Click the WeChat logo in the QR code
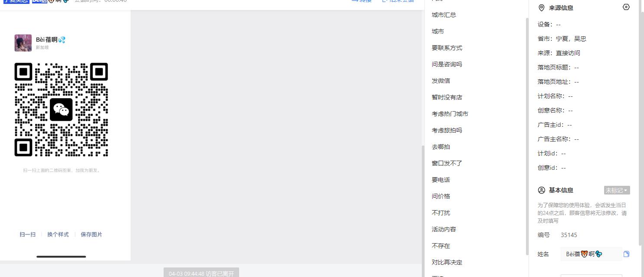Image resolution: width=644 pixels, height=277 pixels. (61, 109)
